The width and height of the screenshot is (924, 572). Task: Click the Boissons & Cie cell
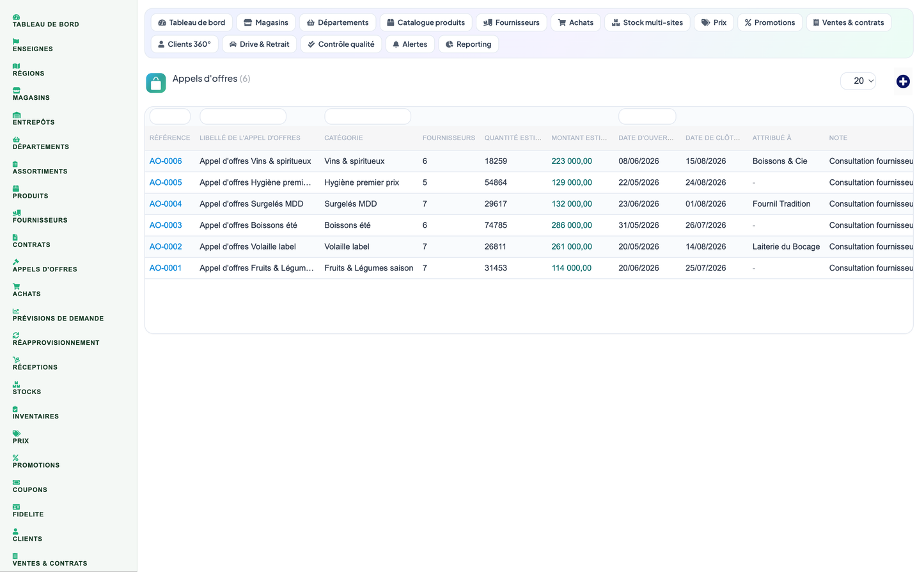coord(780,161)
